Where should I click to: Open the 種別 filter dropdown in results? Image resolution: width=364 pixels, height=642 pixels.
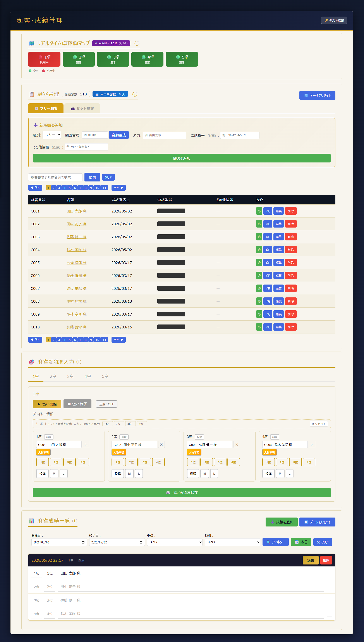tap(232, 542)
